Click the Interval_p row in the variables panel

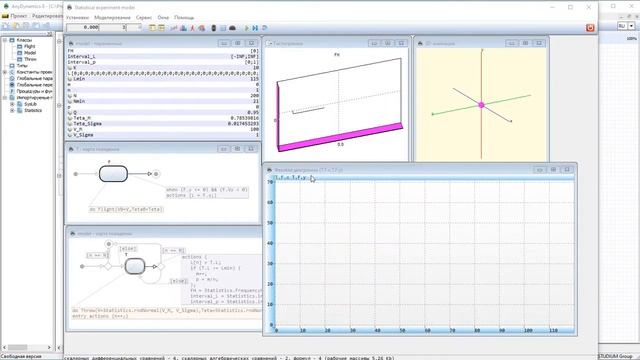point(163,62)
